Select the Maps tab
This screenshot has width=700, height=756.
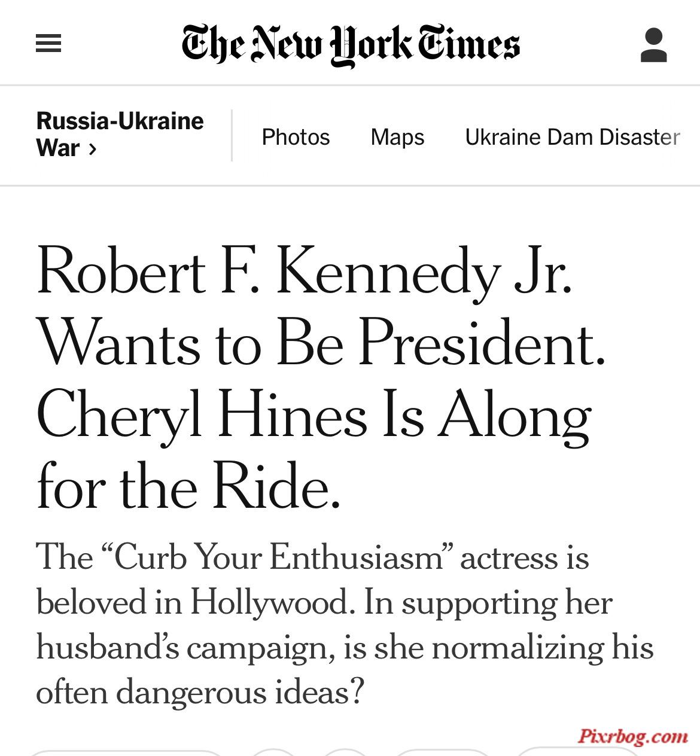(397, 137)
